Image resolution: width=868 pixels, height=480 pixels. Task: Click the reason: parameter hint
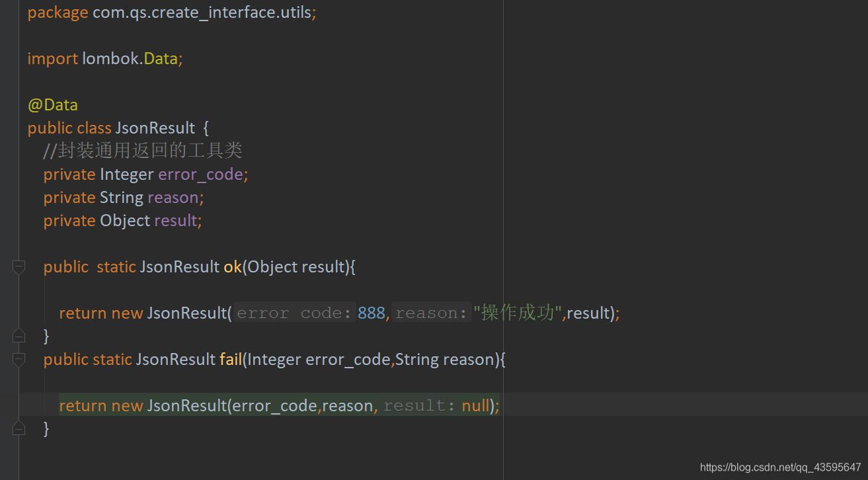click(x=432, y=313)
